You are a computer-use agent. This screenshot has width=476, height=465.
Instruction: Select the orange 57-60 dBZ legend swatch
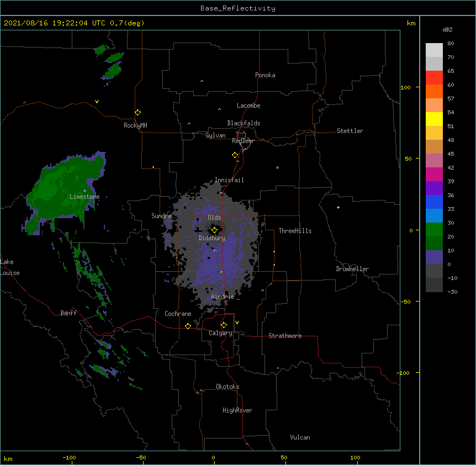click(434, 91)
